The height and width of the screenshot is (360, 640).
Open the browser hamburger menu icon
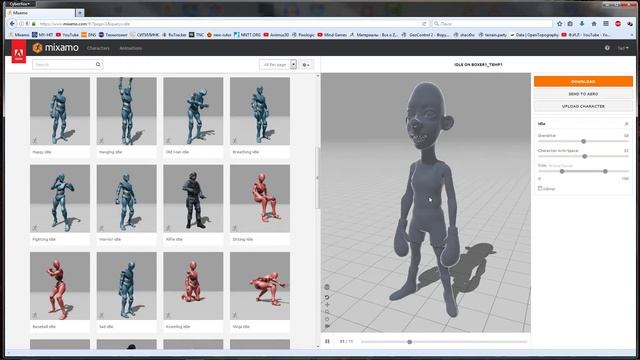(606, 24)
